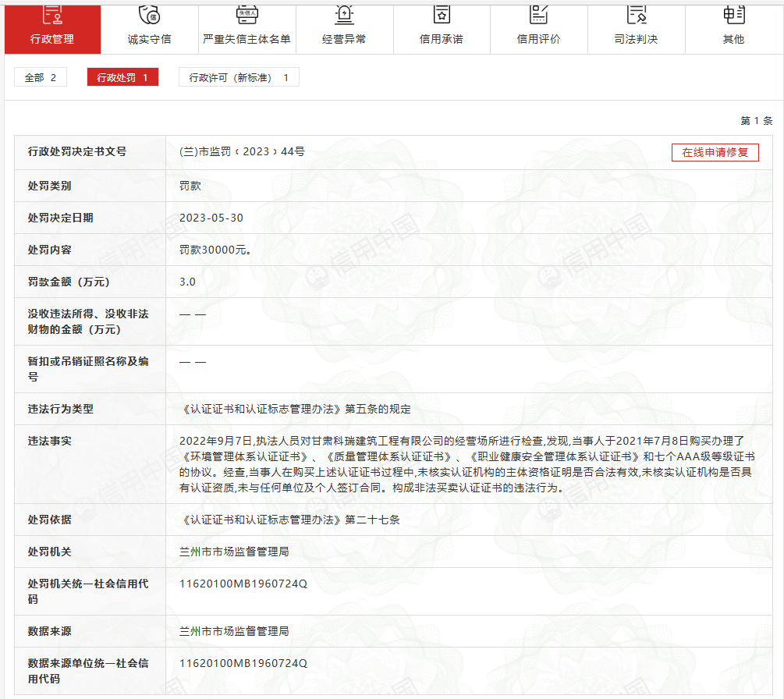Click the 没收违法所得 amount row label
The width and height of the screenshot is (784, 699).
click(88, 321)
